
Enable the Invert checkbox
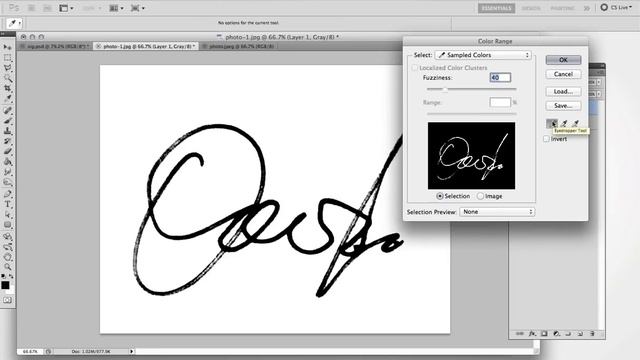point(546,139)
